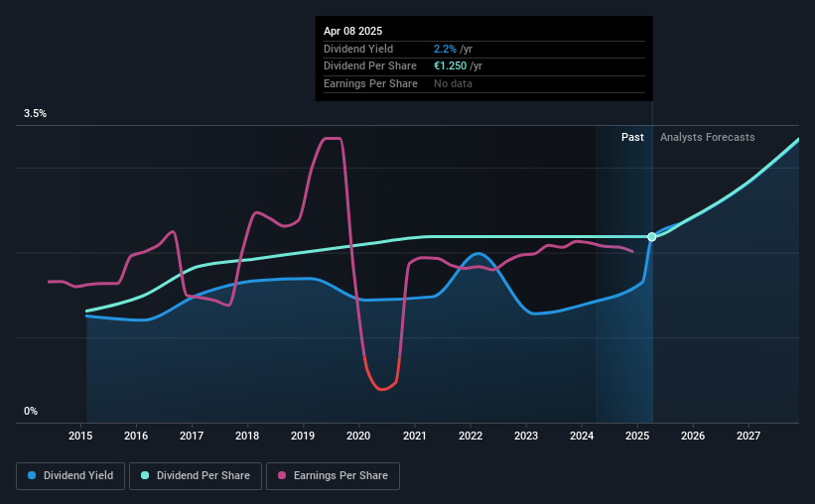Click the 3.5% y-axis label

coord(35,113)
